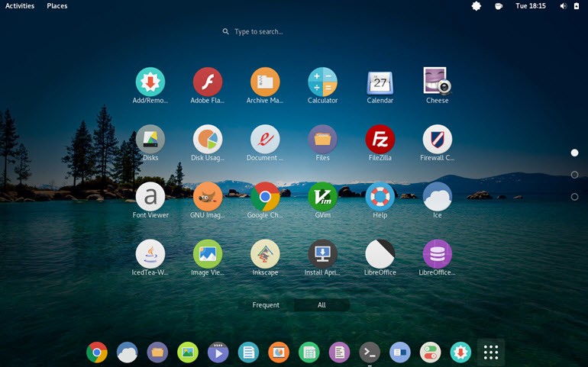This screenshot has height=367, width=588.
Task: Toggle the Caffeine coffee cup indicator
Action: 499,6
